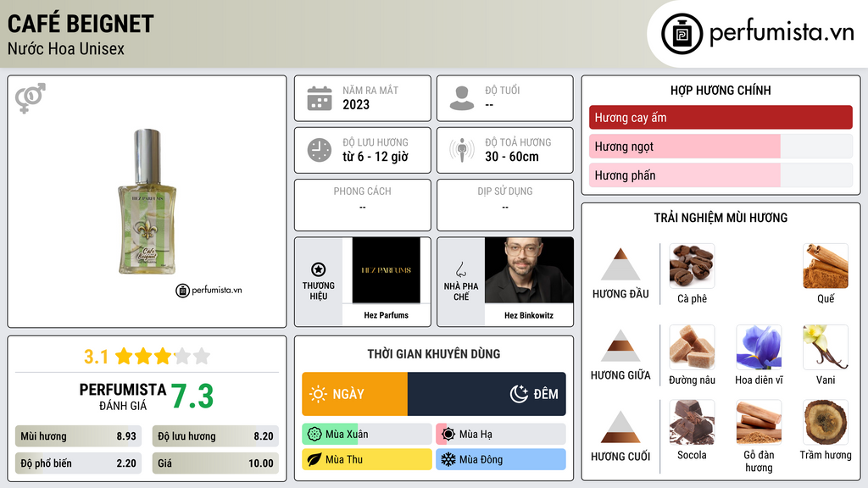Click the 'TRẢI NGHIỆM MÙI HƯƠNG' heading

721,218
